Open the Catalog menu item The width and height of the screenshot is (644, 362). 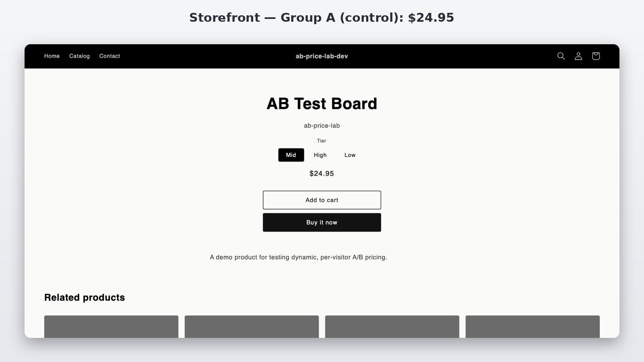79,56
